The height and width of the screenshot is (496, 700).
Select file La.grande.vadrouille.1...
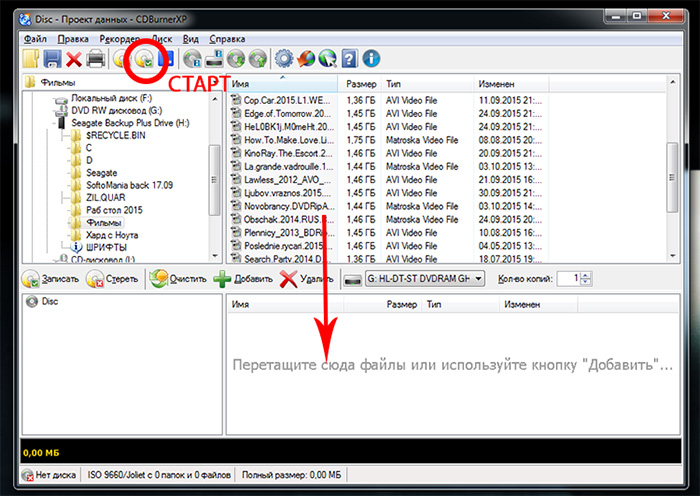tap(288, 167)
